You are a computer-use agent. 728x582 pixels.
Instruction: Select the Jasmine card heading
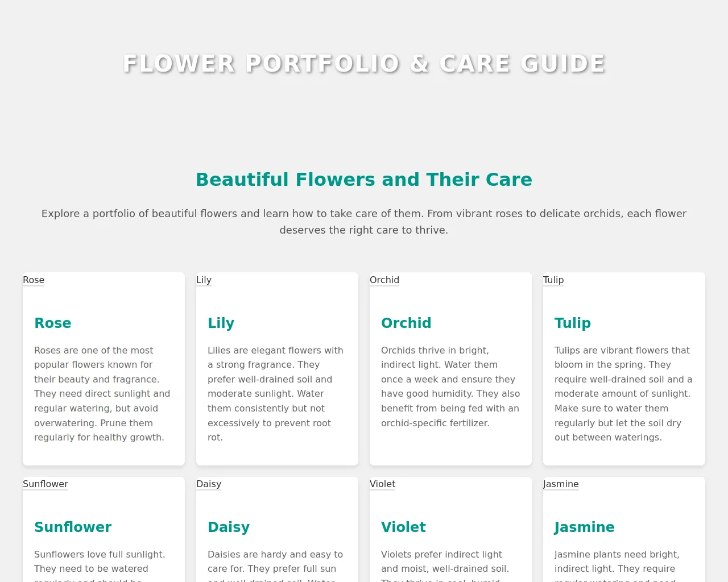[585, 527]
